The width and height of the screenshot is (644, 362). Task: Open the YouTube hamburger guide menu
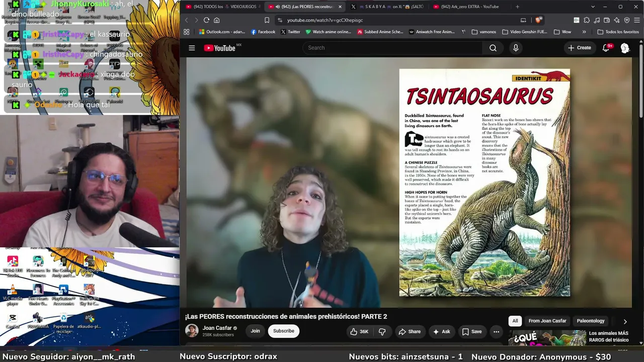(x=192, y=48)
